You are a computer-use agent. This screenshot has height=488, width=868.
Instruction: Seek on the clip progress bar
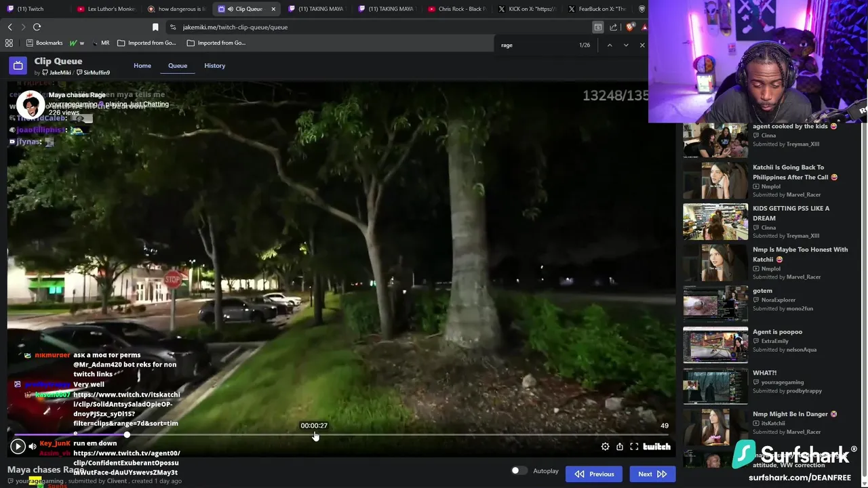click(x=341, y=434)
